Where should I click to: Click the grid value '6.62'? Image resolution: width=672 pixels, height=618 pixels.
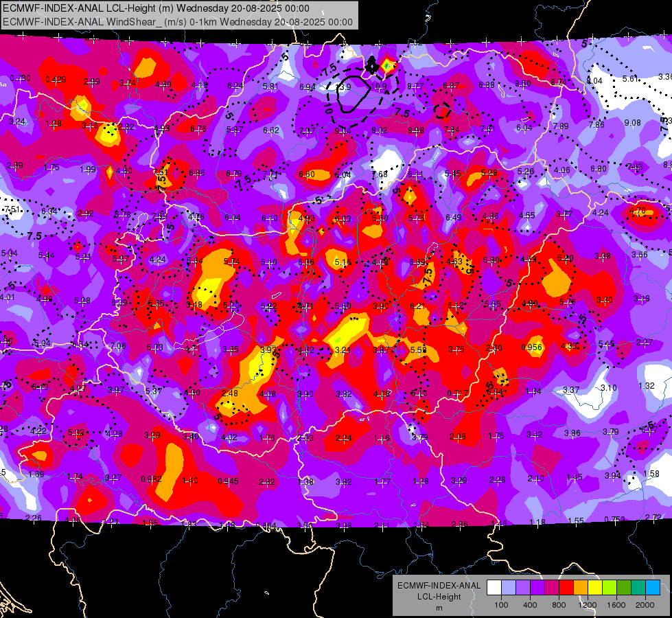[271, 130]
